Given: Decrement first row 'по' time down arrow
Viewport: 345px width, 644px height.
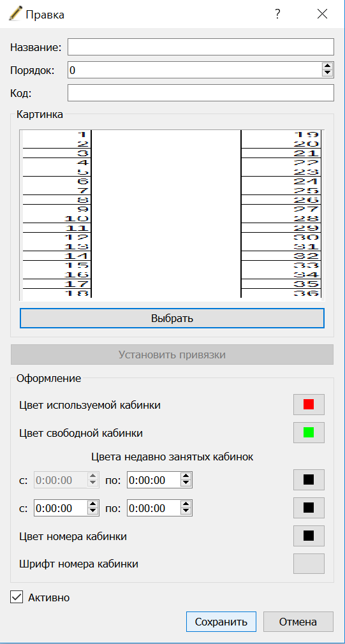Looking at the screenshot, I should tap(186, 483).
